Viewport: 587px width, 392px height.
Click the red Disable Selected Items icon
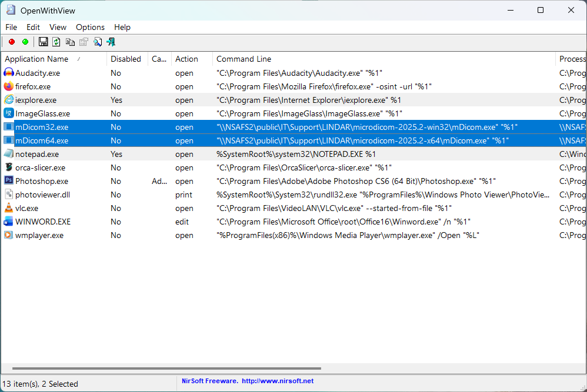pyautogui.click(x=12, y=42)
